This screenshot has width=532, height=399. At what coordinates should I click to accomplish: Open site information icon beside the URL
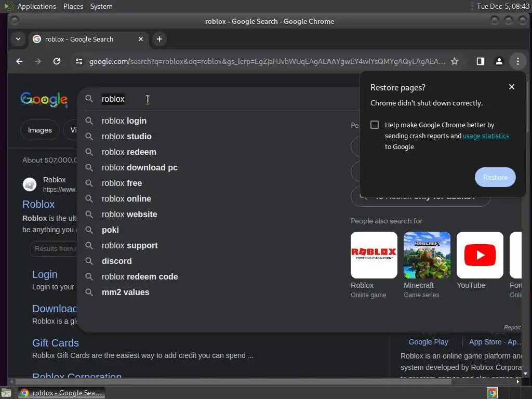(x=79, y=61)
